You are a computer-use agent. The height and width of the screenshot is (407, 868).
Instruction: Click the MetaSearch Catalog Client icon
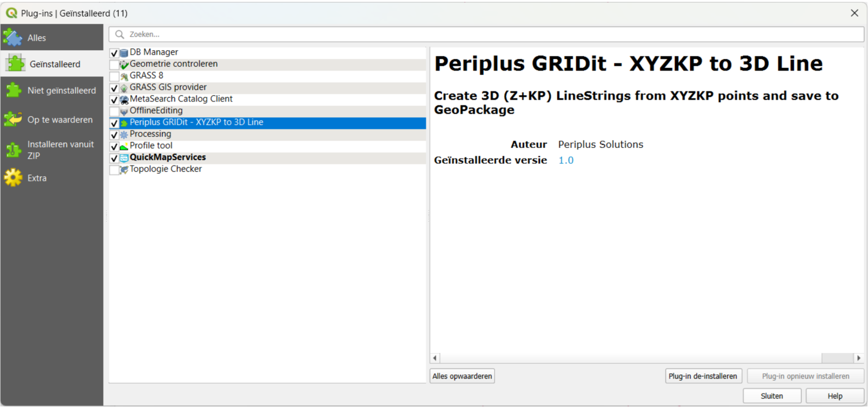click(124, 100)
